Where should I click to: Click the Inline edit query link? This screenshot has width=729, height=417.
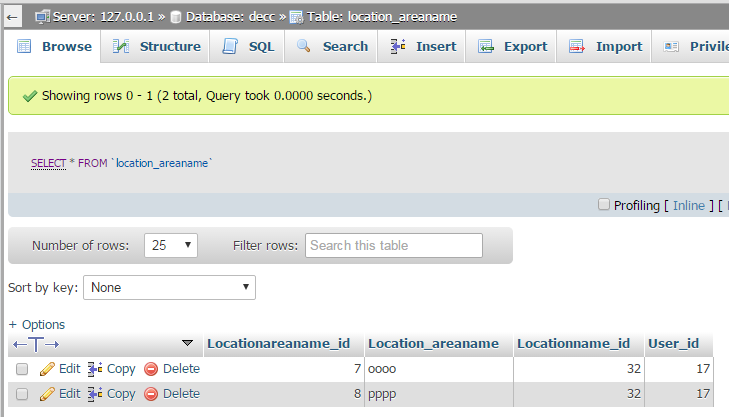(689, 205)
